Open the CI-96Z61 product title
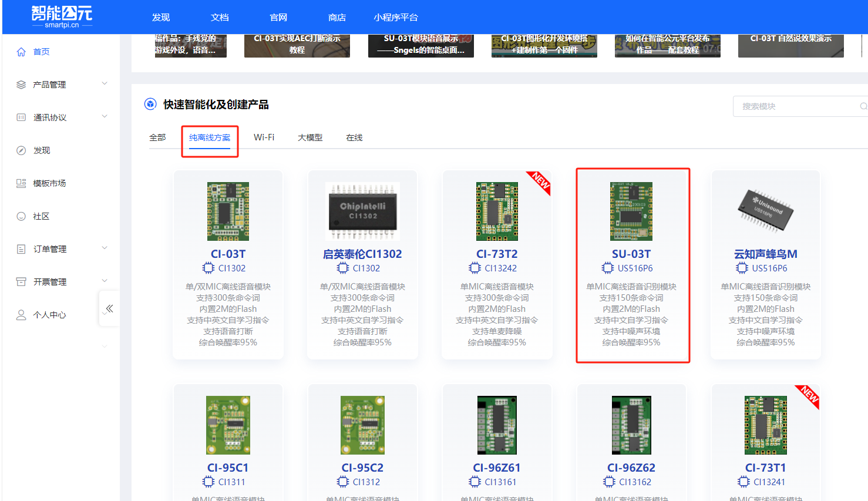The width and height of the screenshot is (868, 501). (x=497, y=468)
